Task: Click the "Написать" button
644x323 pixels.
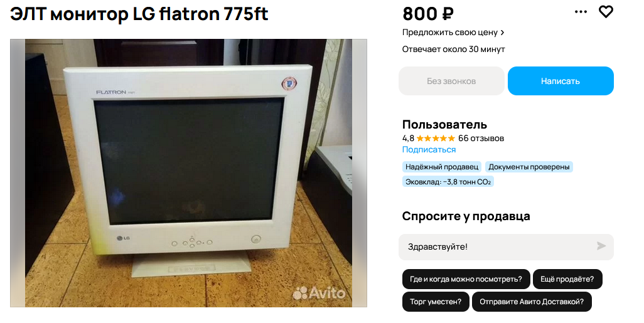Action: point(561,81)
